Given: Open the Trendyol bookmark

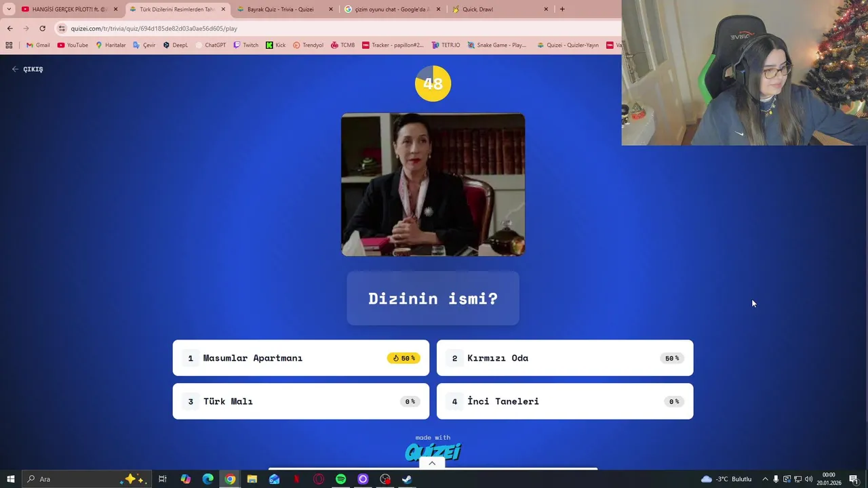Looking at the screenshot, I should click(x=308, y=45).
